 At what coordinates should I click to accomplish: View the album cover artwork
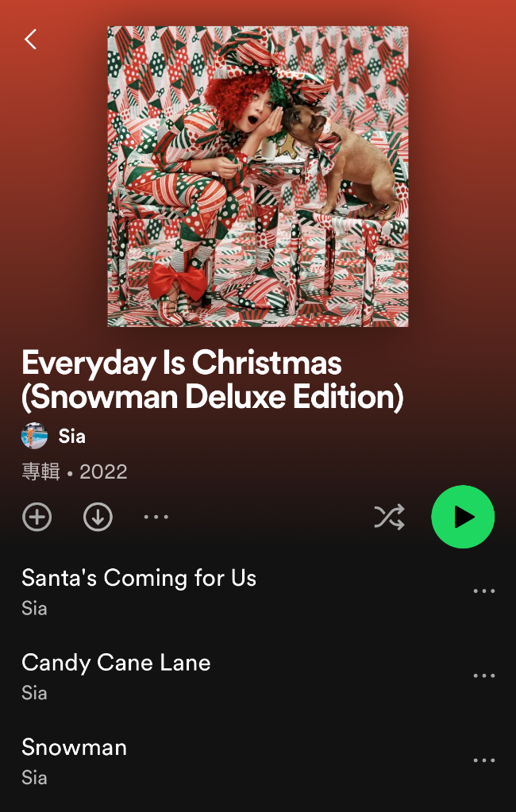pos(258,176)
